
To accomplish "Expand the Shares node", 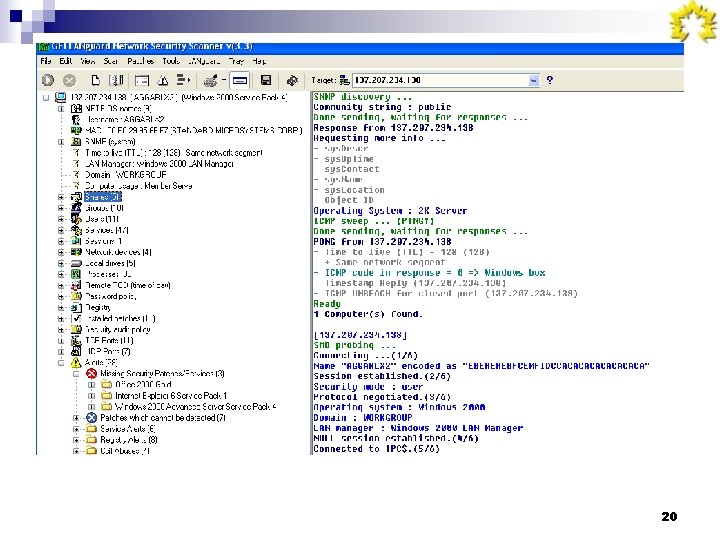I will tap(61, 197).
